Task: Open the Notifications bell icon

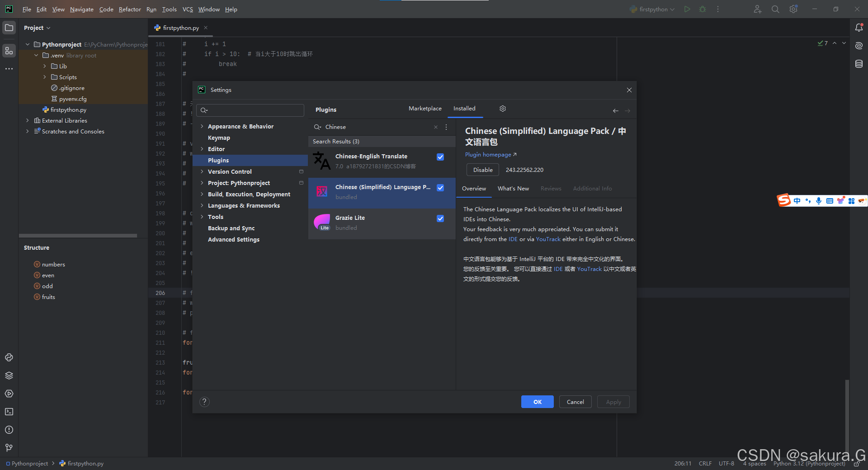Action: click(x=859, y=28)
